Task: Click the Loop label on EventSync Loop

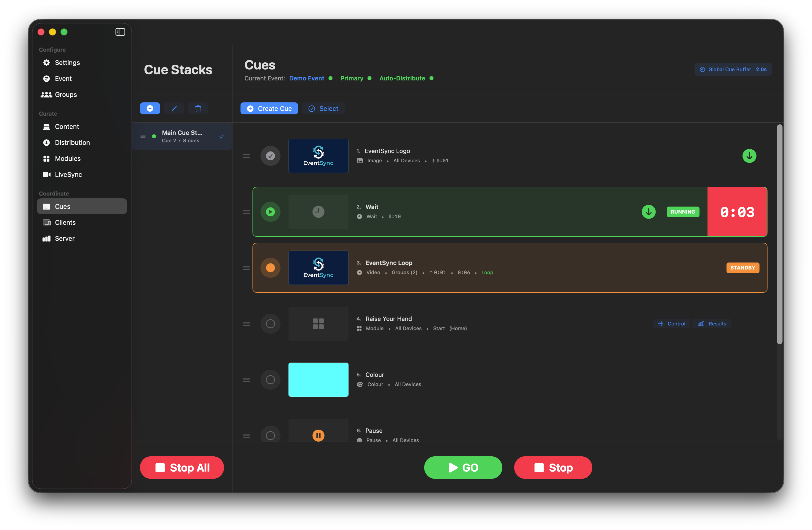Action: coord(487,273)
